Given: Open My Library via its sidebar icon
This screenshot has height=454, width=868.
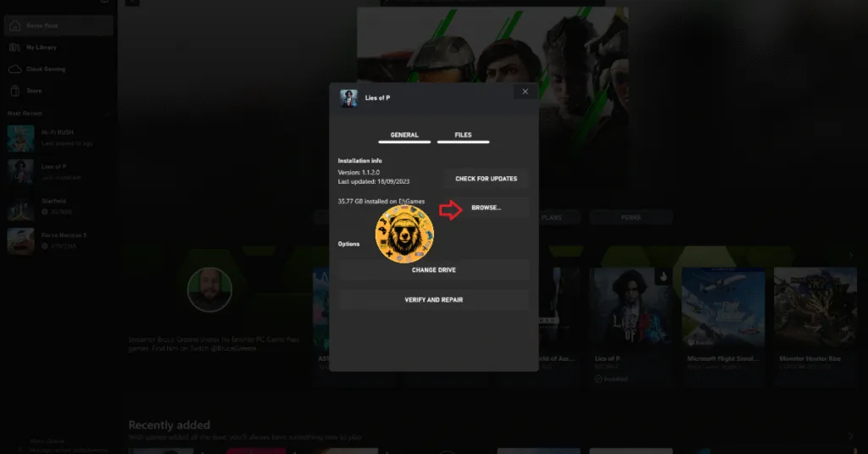Looking at the screenshot, I should [15, 47].
